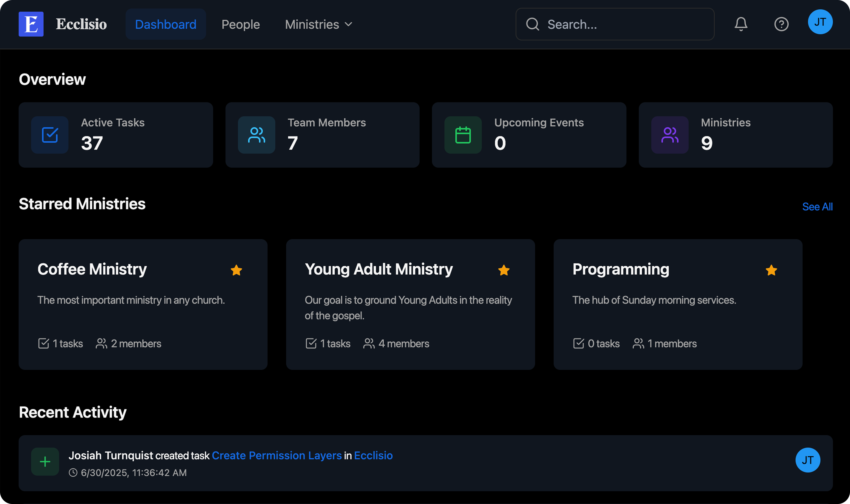Open the help question mark icon
850x504 pixels.
[x=781, y=24]
